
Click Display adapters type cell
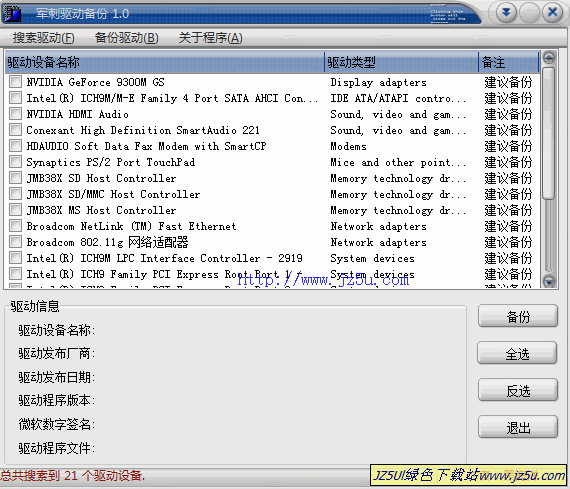[378, 83]
